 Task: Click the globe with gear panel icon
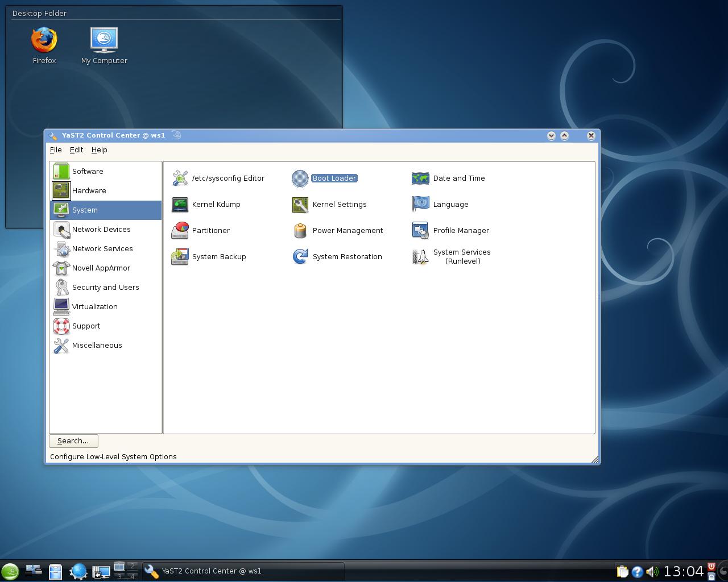click(78, 571)
